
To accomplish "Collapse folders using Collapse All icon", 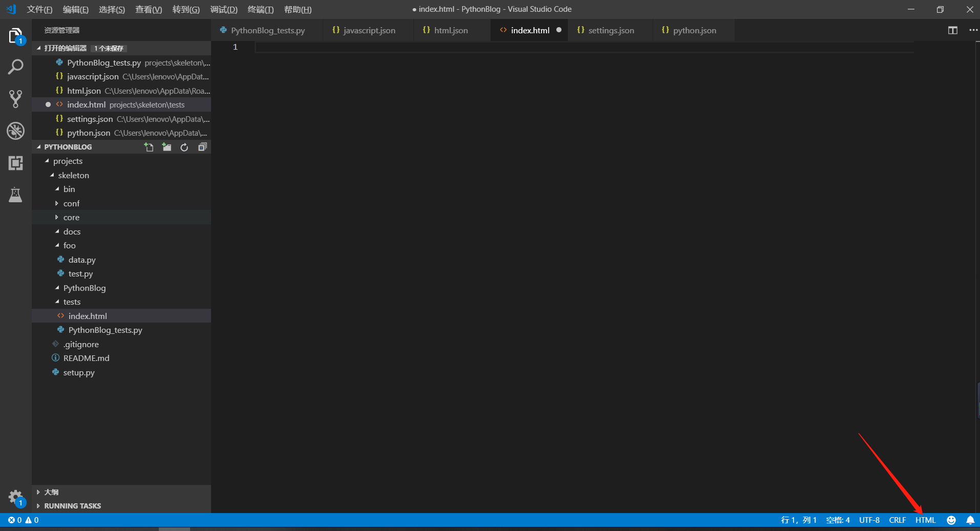I will coord(202,147).
